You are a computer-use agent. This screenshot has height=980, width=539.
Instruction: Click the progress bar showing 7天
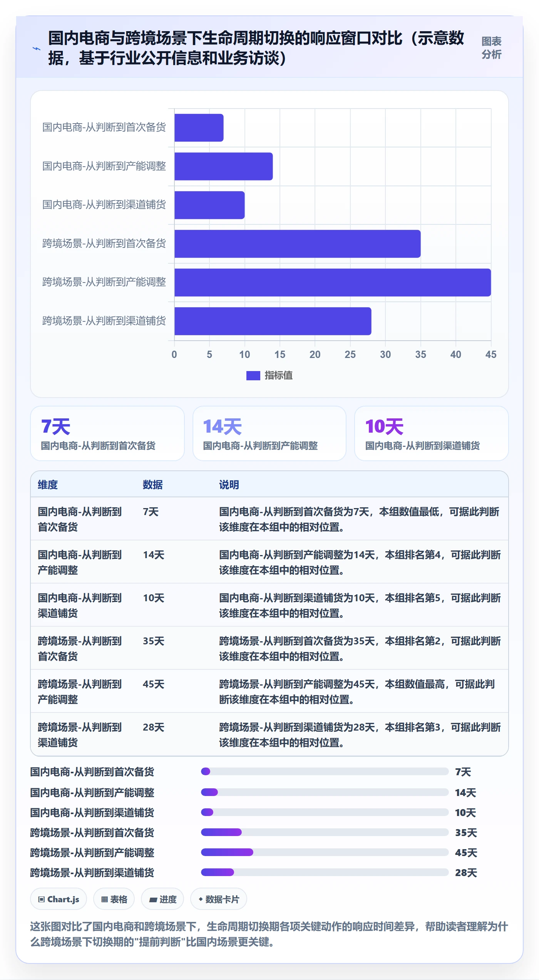pyautogui.click(x=325, y=771)
